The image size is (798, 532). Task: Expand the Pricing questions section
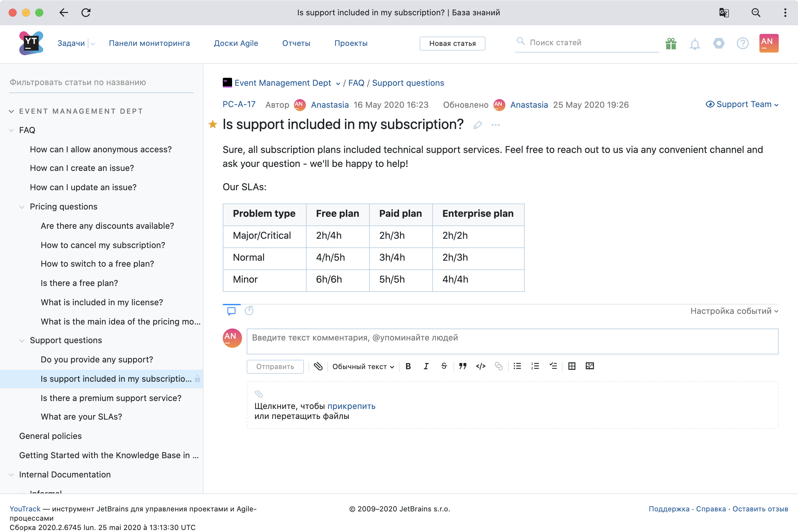pos(21,206)
